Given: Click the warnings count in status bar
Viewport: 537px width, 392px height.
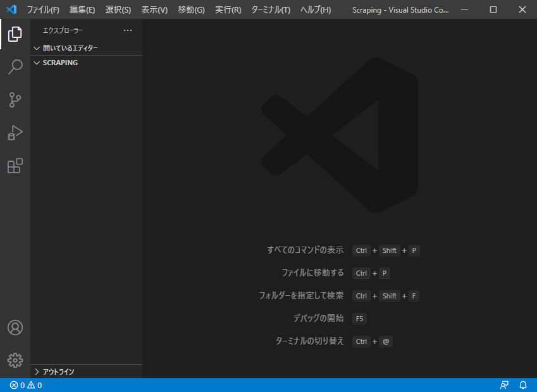Looking at the screenshot, I should (x=35, y=386).
